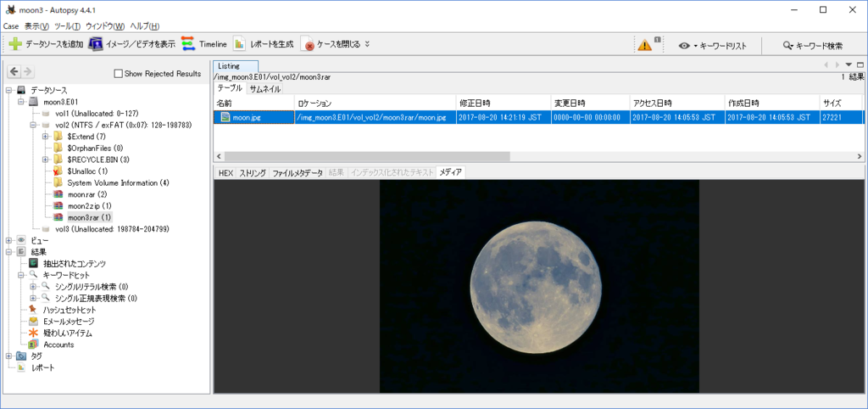868x409 pixels.
Task: Expand the $Extend (7) folder
Action: [x=46, y=137]
